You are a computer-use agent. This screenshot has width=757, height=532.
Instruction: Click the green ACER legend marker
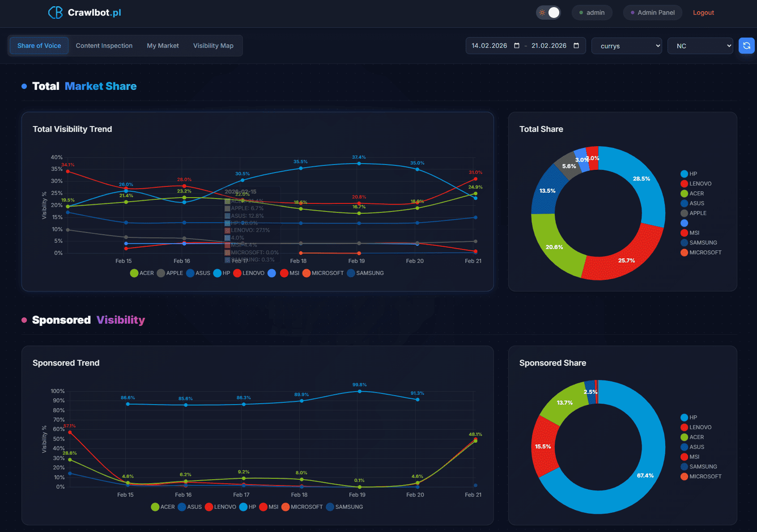click(134, 273)
